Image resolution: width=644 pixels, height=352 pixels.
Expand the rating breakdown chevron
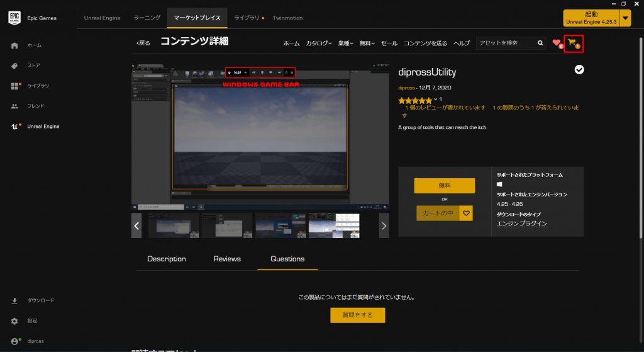click(x=435, y=99)
